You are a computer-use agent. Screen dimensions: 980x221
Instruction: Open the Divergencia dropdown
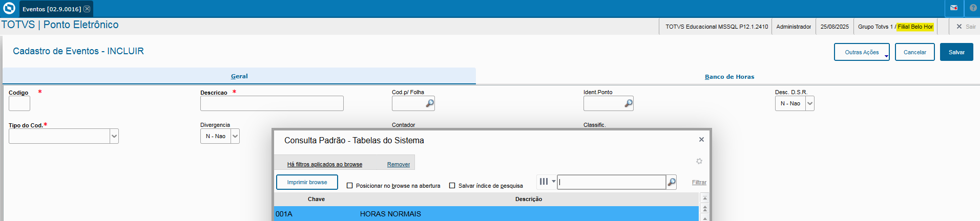(235, 136)
